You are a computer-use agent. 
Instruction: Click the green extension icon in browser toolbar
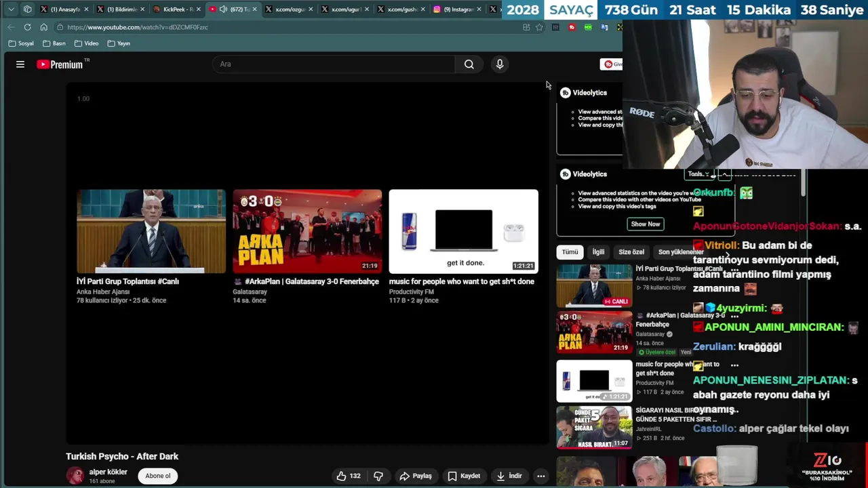(x=588, y=27)
